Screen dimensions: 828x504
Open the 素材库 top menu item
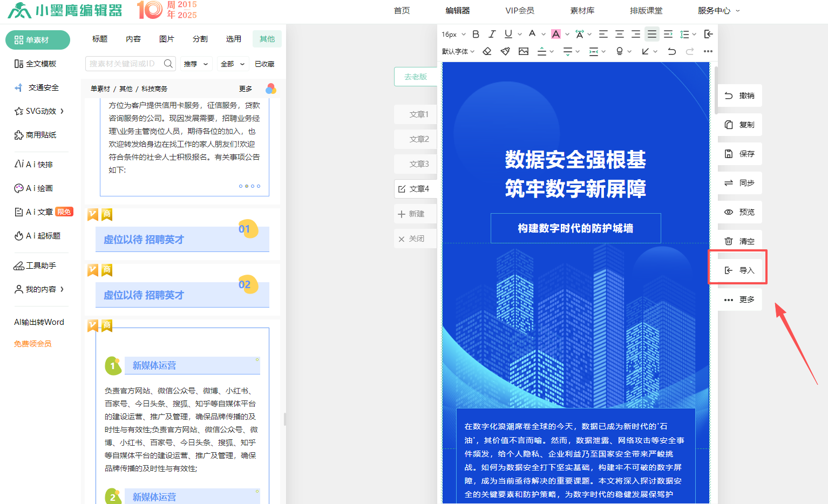pos(582,10)
